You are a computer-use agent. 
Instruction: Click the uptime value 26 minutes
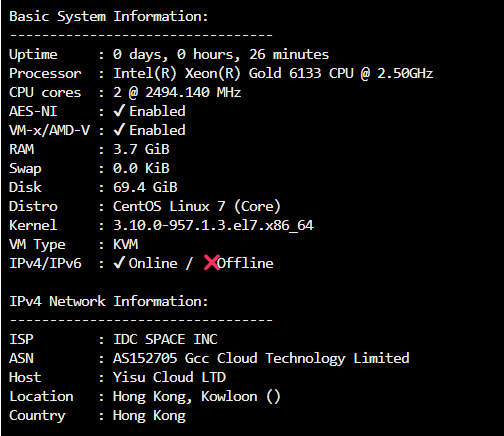pos(289,54)
